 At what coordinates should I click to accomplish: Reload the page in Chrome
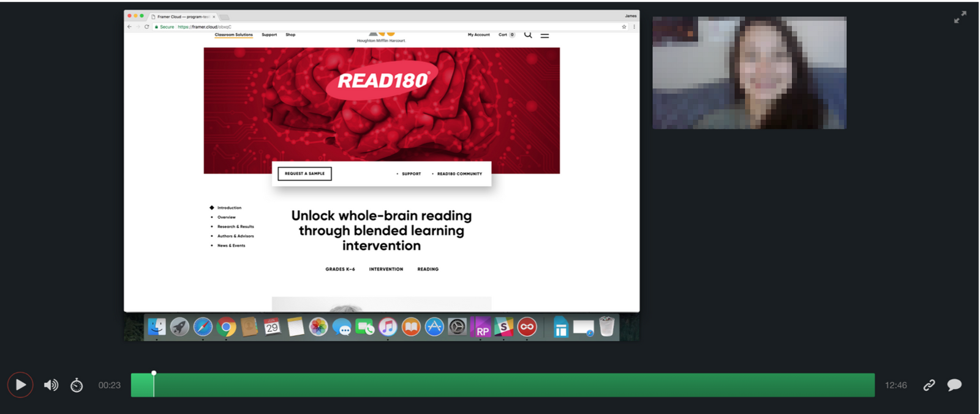tap(147, 27)
